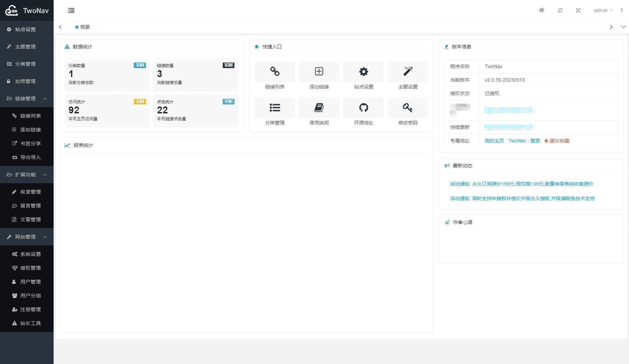Select the 概要 tab

[83, 27]
